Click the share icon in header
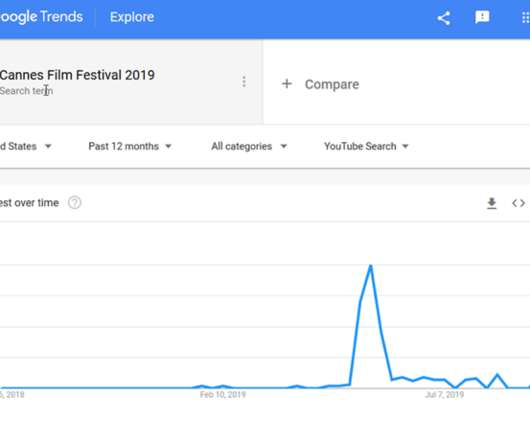This screenshot has width=530, height=443. [443, 18]
